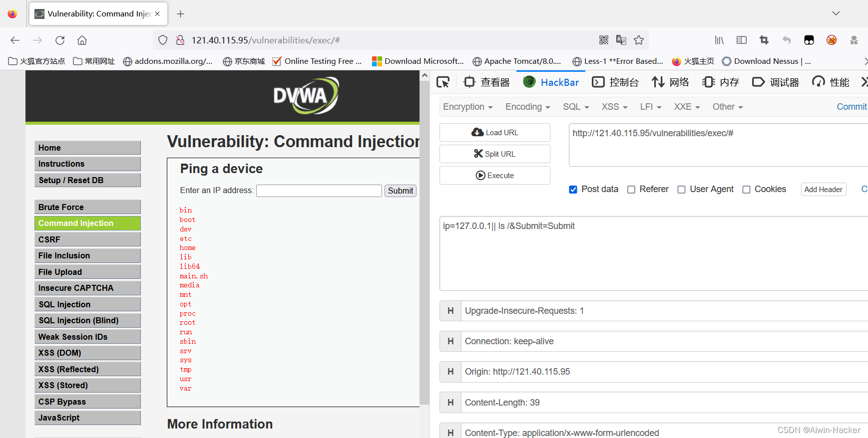Open the Brute Force menu item
This screenshot has width=868, height=438.
tap(87, 207)
